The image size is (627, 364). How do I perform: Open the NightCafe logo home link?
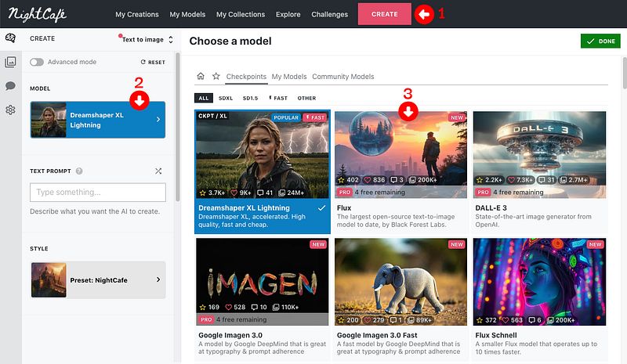(x=37, y=14)
